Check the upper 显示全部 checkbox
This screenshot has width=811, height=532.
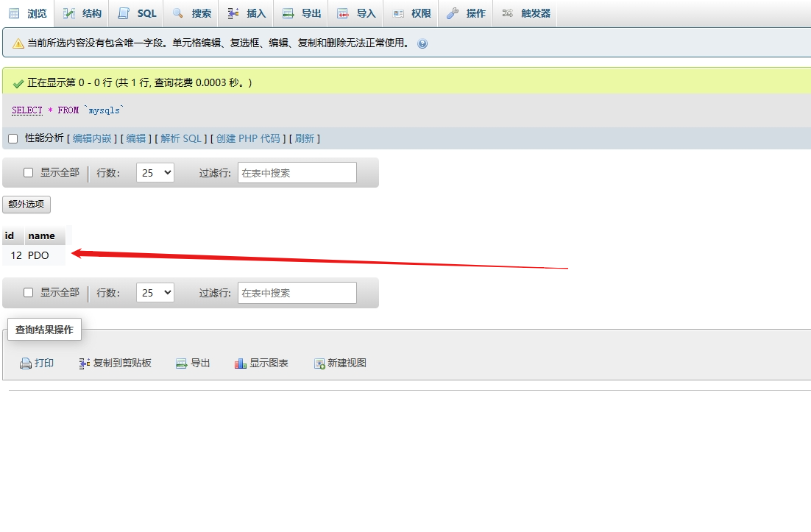pos(28,172)
